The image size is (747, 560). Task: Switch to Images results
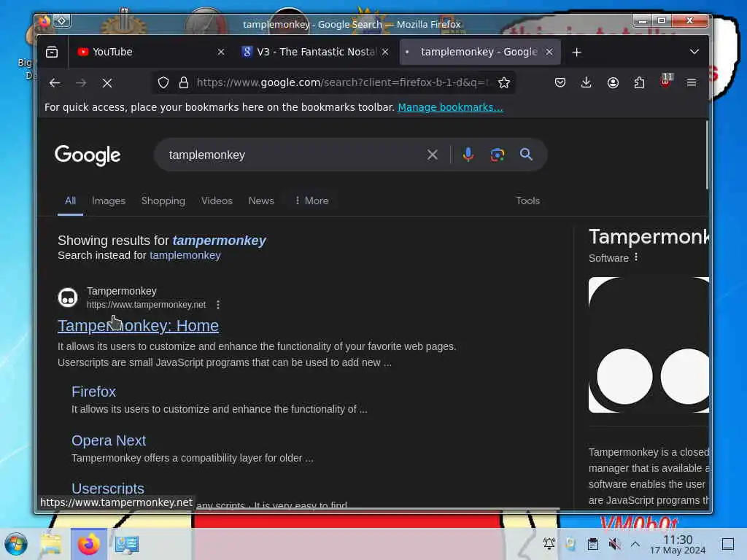[x=109, y=201]
